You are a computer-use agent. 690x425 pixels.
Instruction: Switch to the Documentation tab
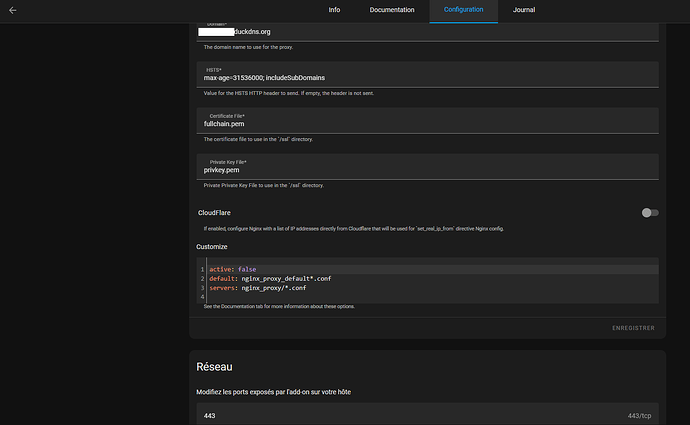(391, 10)
